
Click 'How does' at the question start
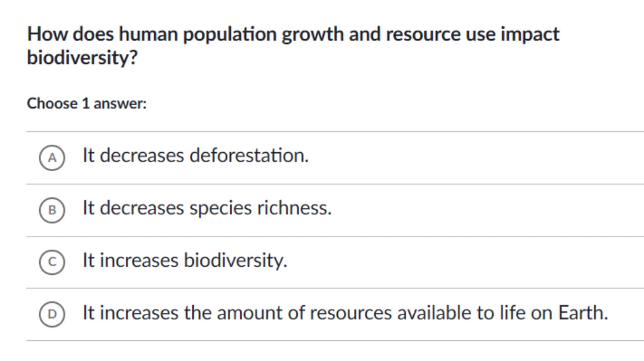[x=70, y=34]
